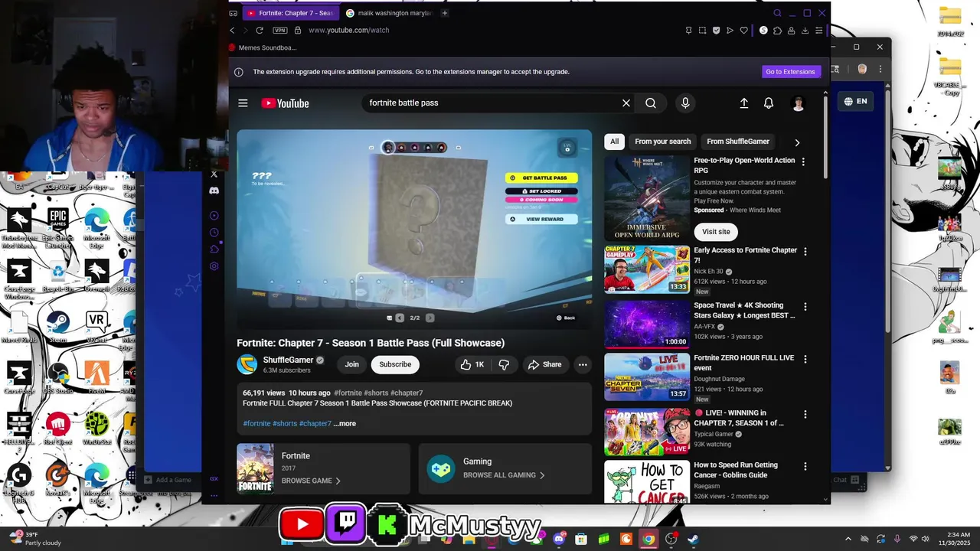Open Early Access to Fortnite Chapter 7 thumbnail
Screen dimensions: 980x551
[647, 269]
